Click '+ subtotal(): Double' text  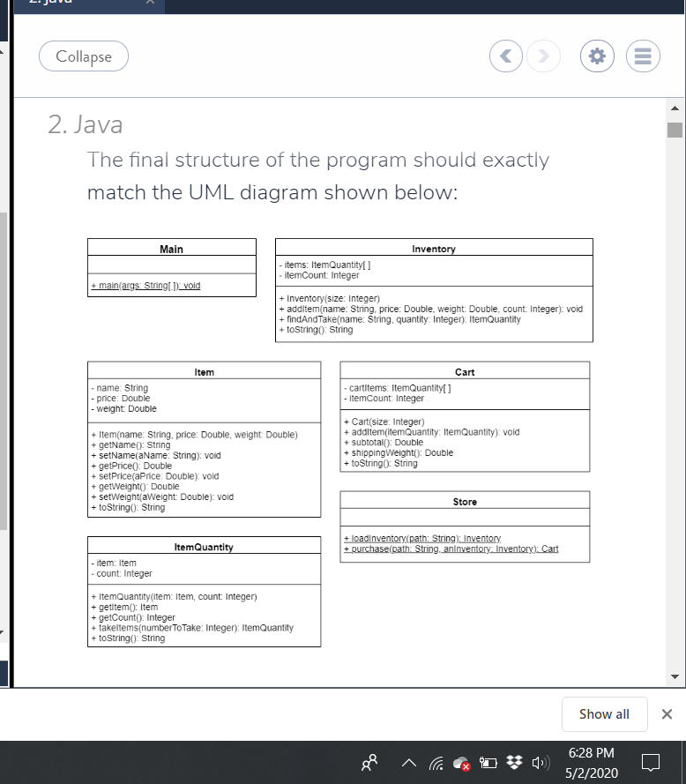pyautogui.click(x=384, y=443)
